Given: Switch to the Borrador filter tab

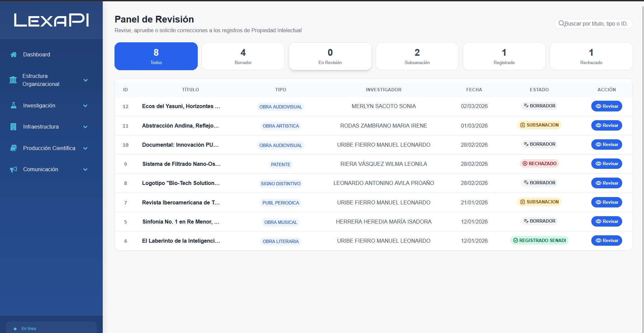Looking at the screenshot, I should pos(243,56).
